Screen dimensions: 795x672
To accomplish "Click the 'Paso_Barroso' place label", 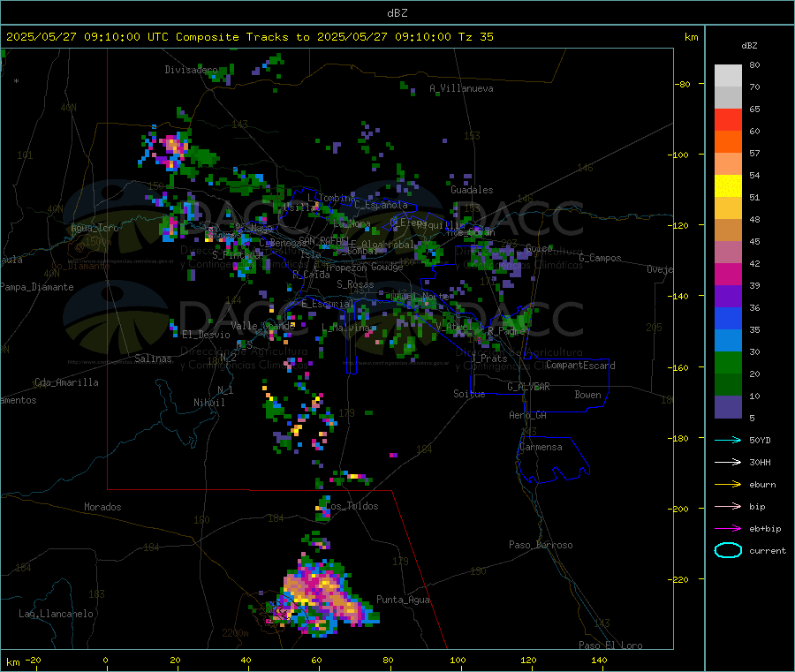I will (541, 545).
